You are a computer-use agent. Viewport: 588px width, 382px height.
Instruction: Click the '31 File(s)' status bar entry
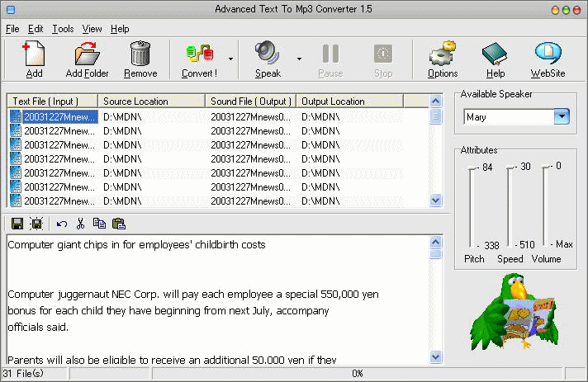[x=23, y=374]
